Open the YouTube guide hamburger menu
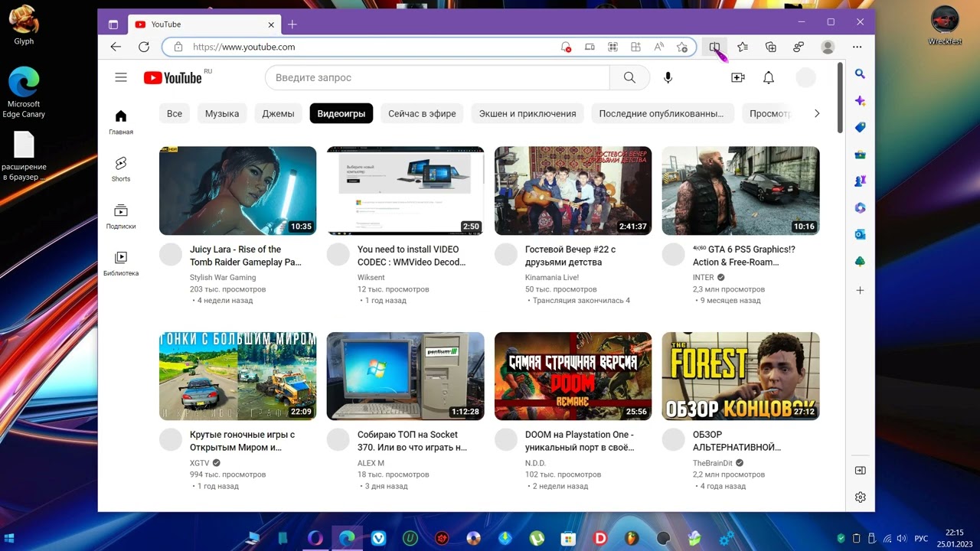Viewport: 980px width, 551px height. click(x=121, y=77)
